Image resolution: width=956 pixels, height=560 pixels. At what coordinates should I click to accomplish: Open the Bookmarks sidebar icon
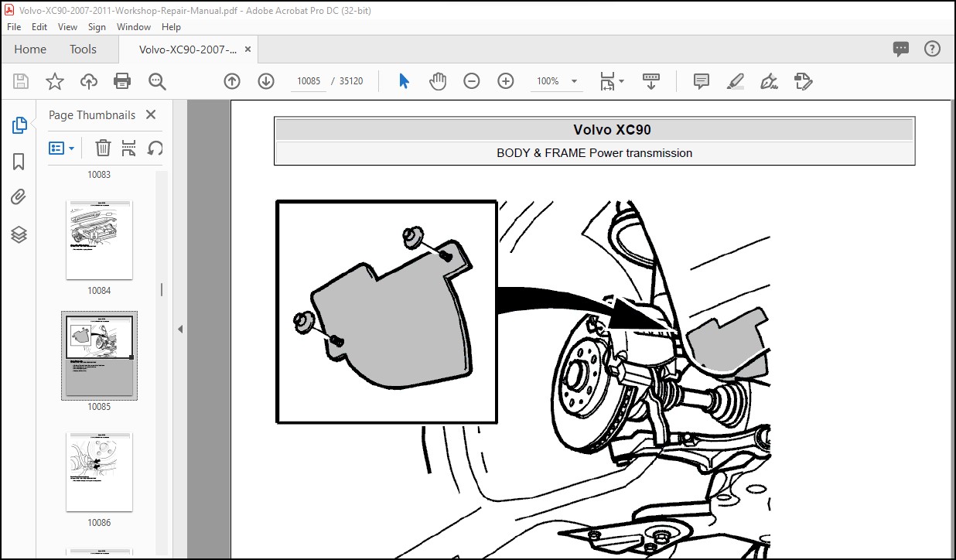click(x=19, y=162)
